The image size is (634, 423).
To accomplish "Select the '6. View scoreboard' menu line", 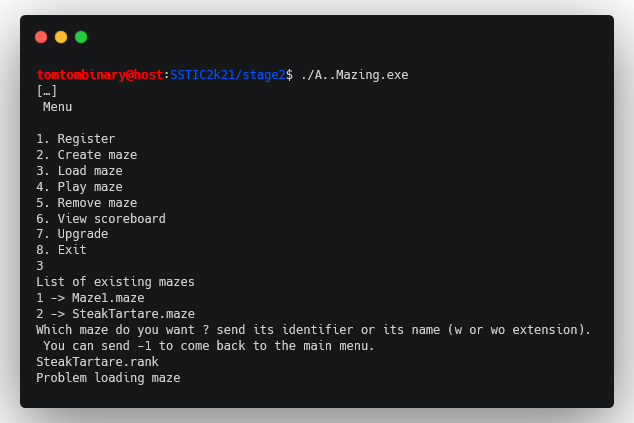I will click(101, 219).
